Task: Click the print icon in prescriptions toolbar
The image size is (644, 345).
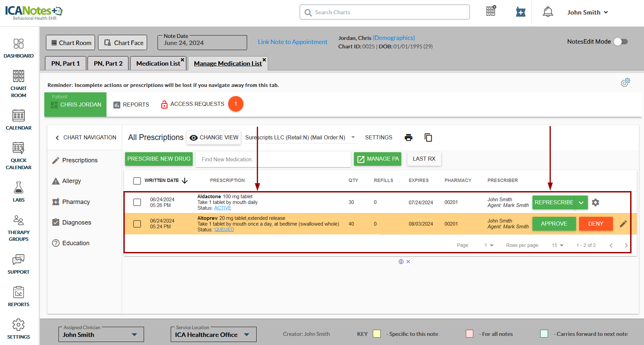Action: [408, 137]
